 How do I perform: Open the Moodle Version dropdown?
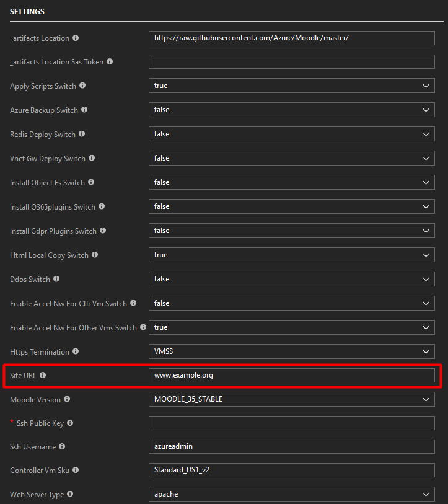[x=426, y=399]
